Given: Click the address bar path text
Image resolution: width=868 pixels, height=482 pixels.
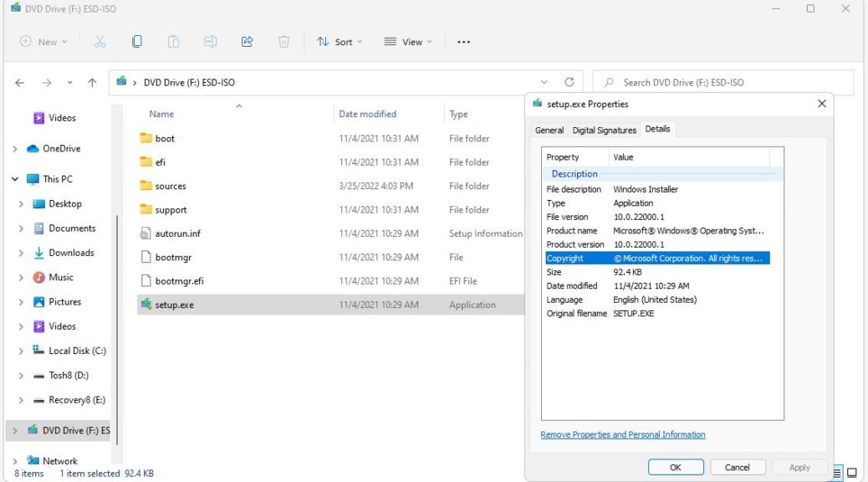Looking at the screenshot, I should tap(189, 83).
